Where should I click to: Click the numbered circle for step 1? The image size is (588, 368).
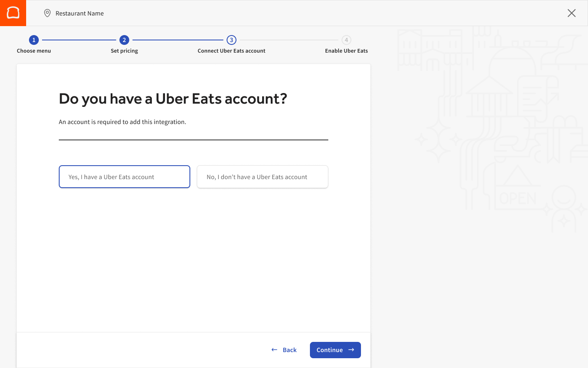pos(34,40)
